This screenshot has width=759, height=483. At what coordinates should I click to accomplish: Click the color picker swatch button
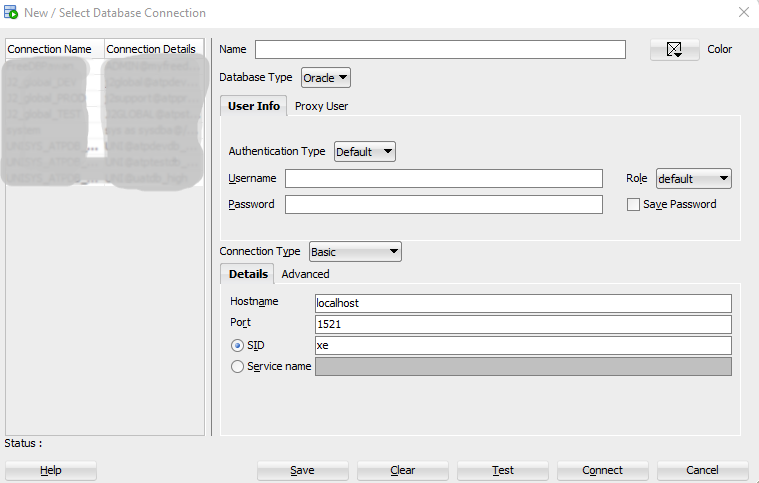[x=674, y=50]
